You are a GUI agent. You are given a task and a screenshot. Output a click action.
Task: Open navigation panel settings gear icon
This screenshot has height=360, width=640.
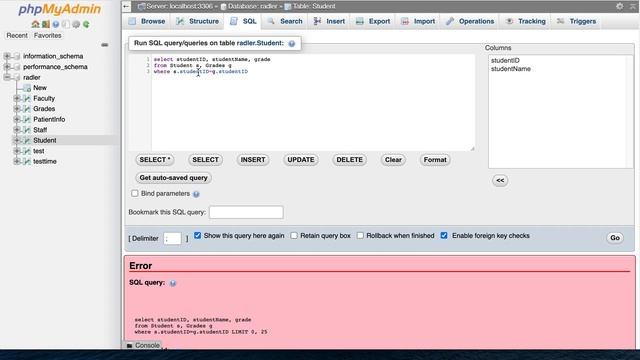(x=76, y=24)
